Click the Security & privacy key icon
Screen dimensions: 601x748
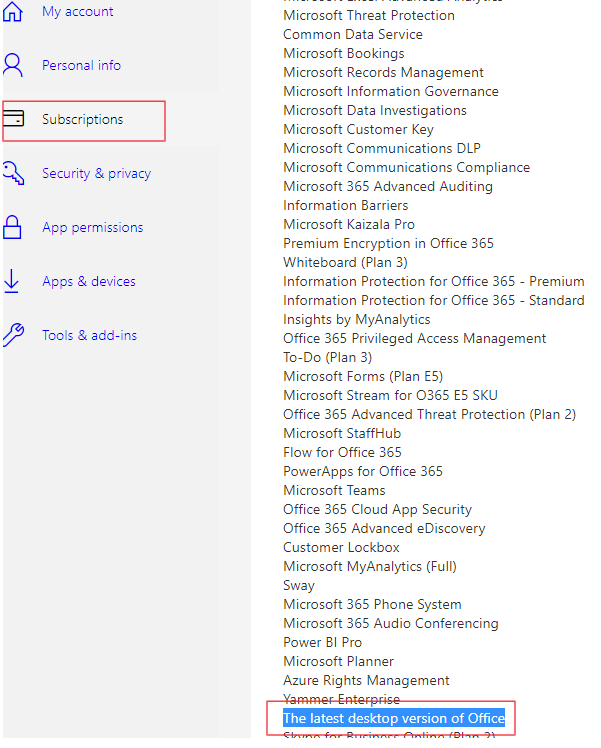tap(13, 173)
